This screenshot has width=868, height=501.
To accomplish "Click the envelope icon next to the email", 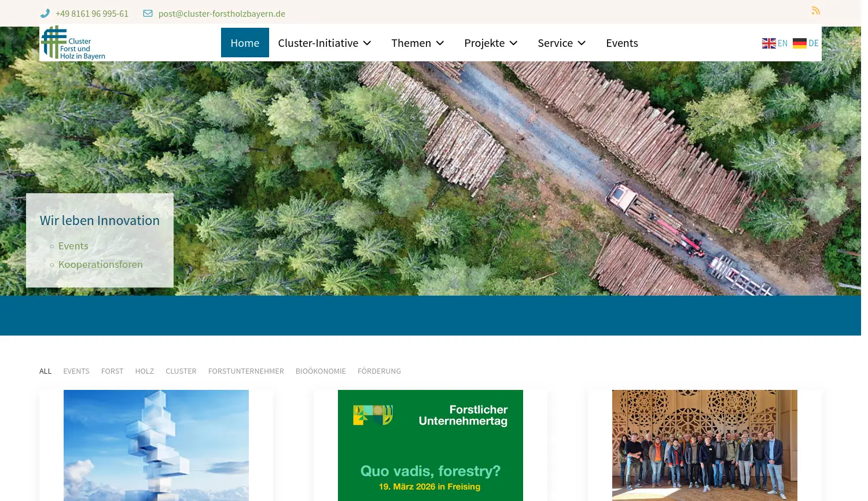I will pos(148,13).
